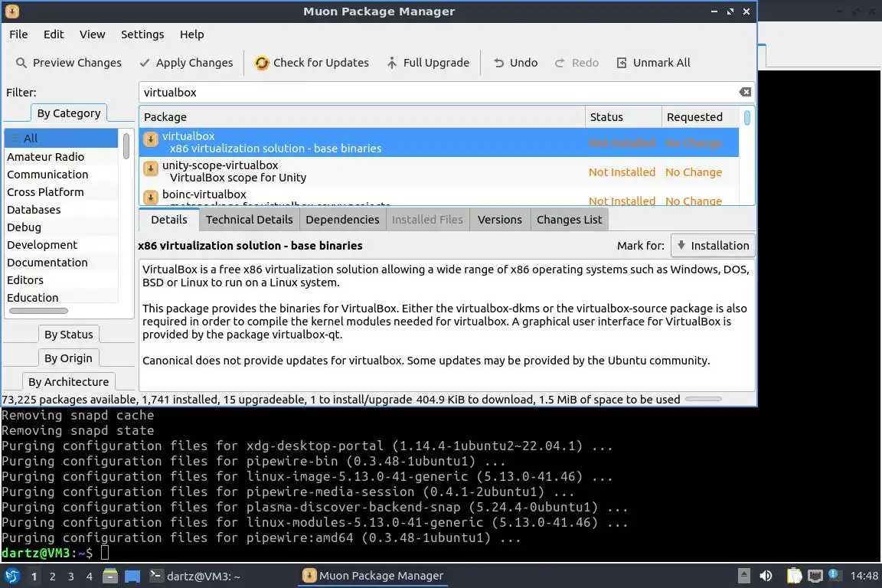882x588 pixels.
Task: Open the Changes List tab
Action: click(x=570, y=220)
